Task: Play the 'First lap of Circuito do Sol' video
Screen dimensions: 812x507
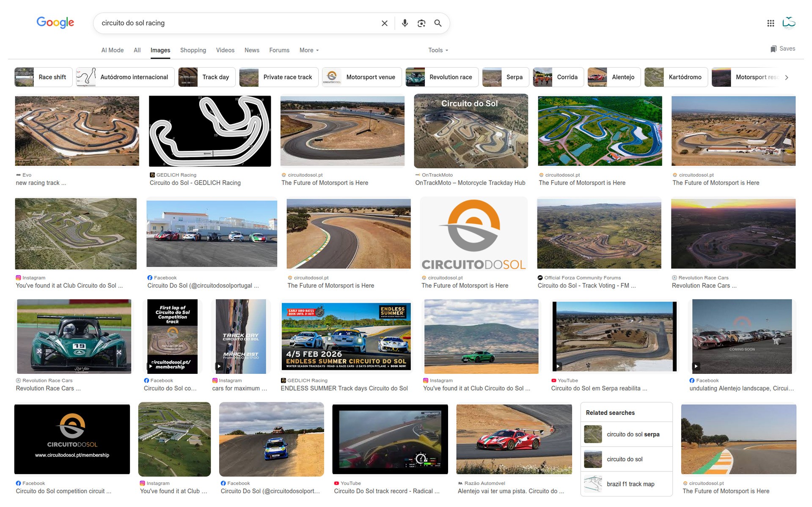Action: coord(151,366)
